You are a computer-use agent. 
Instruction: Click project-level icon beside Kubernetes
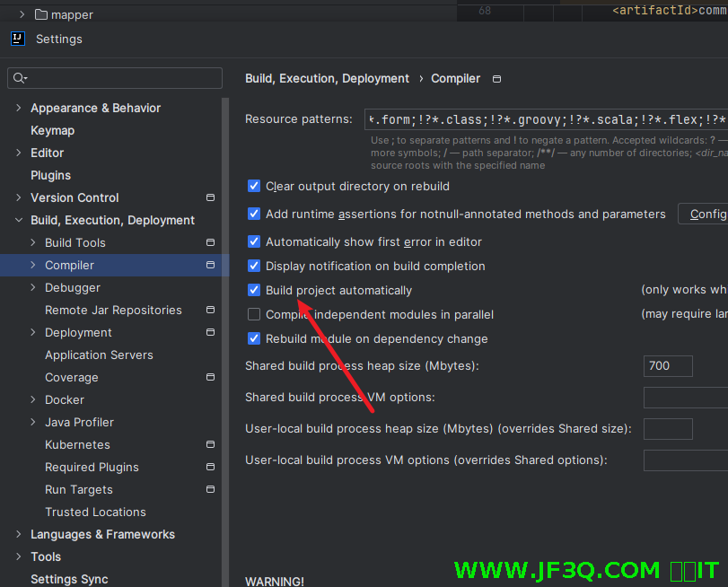[x=210, y=444]
